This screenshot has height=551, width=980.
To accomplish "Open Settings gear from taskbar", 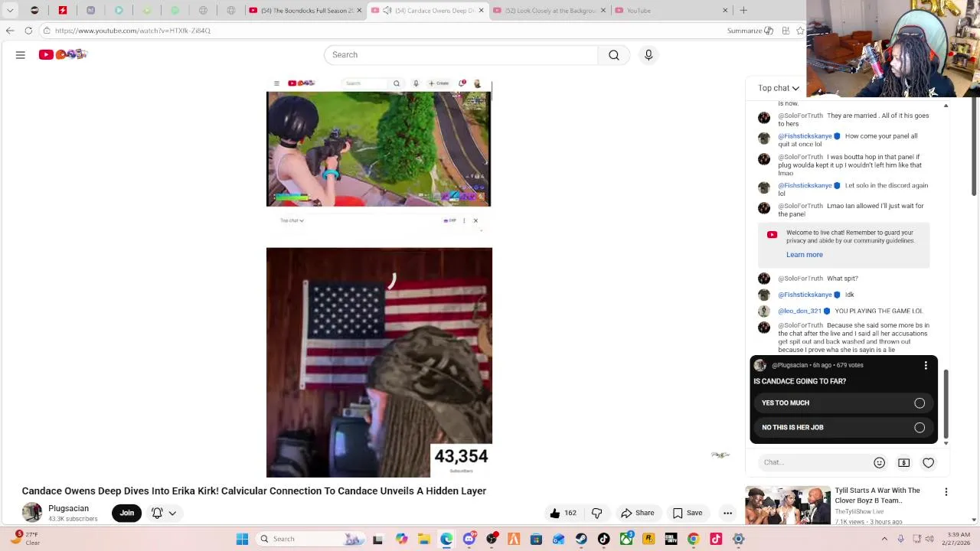I will pos(739,539).
